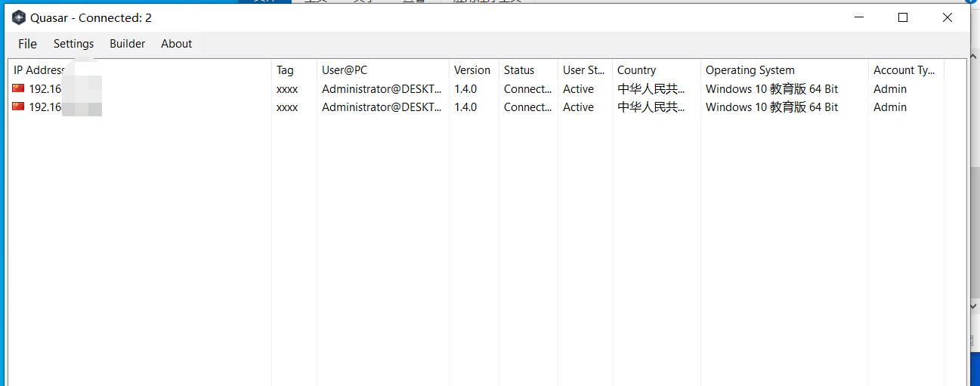Click the Account Ty... column header
Viewport: 980px width, 386px height.
tap(906, 70)
